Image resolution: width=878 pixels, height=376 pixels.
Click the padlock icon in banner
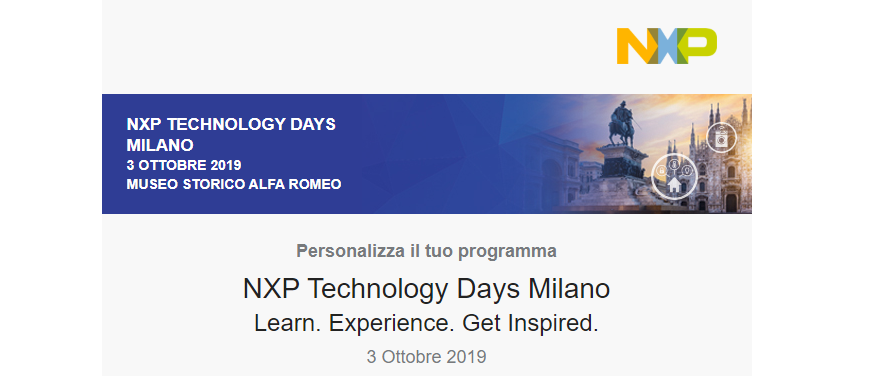coord(661,170)
